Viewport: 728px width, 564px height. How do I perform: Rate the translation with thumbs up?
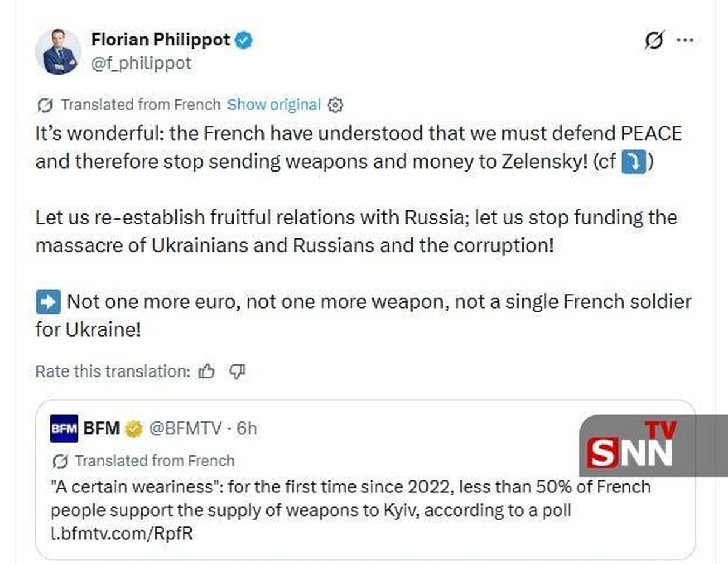207,371
